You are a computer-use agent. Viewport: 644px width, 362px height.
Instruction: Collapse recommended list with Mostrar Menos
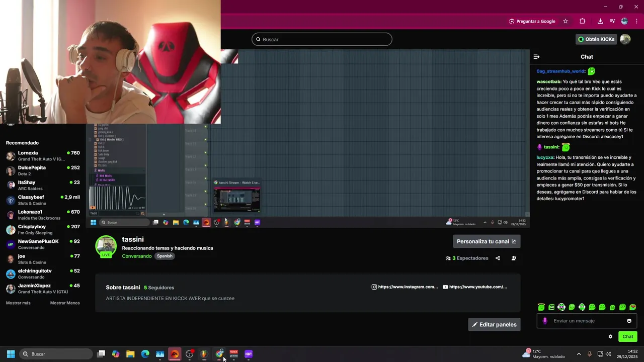(x=65, y=303)
